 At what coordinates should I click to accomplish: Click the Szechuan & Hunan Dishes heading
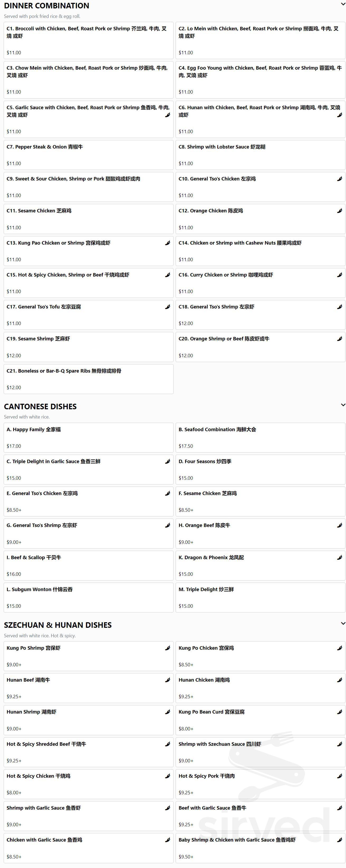58,625
